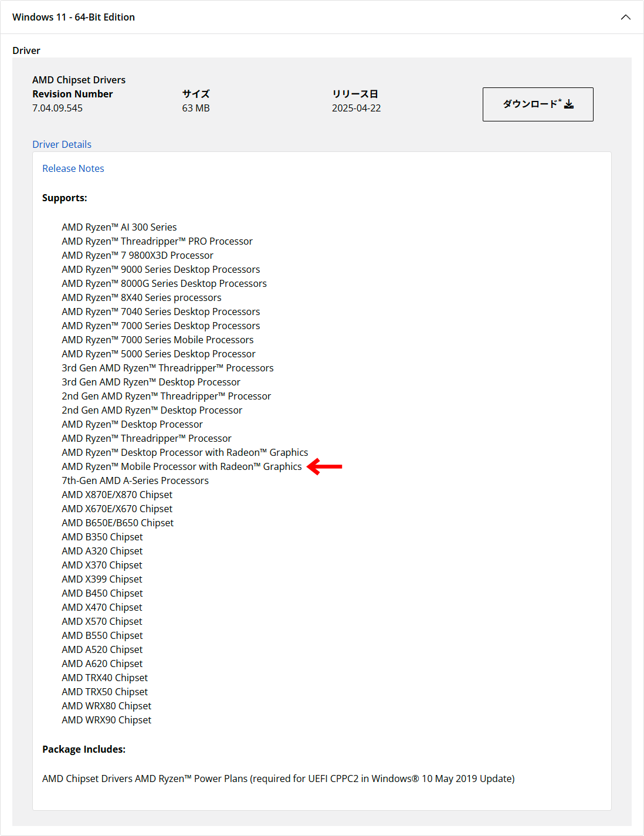Select AMD X470 Chipset line
This screenshot has height=836, width=644.
click(x=102, y=607)
